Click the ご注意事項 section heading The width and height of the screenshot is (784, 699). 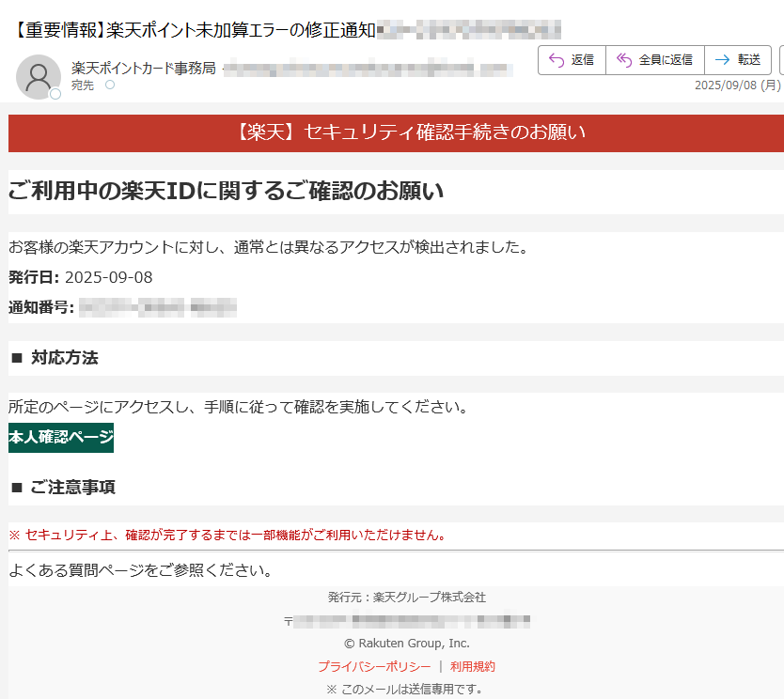72,488
